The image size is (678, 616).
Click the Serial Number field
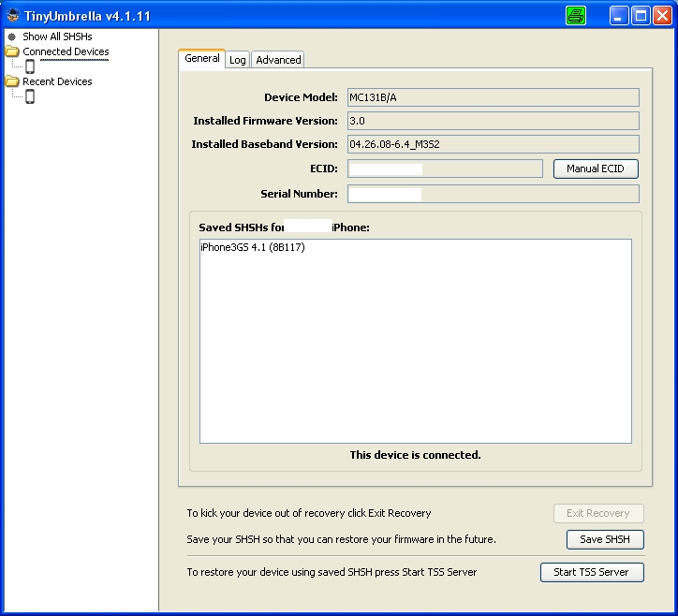pyautogui.click(x=493, y=194)
